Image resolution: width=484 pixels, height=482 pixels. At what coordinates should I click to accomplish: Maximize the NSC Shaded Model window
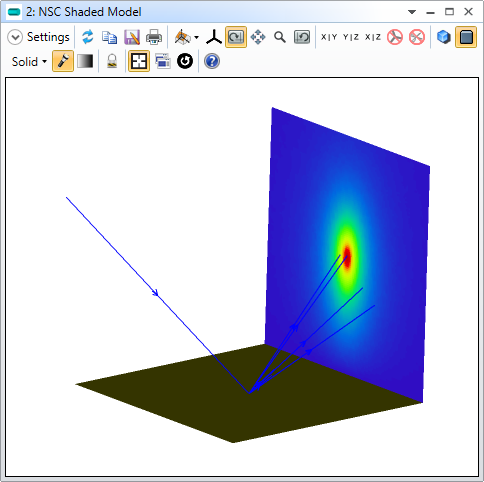pyautogui.click(x=449, y=12)
